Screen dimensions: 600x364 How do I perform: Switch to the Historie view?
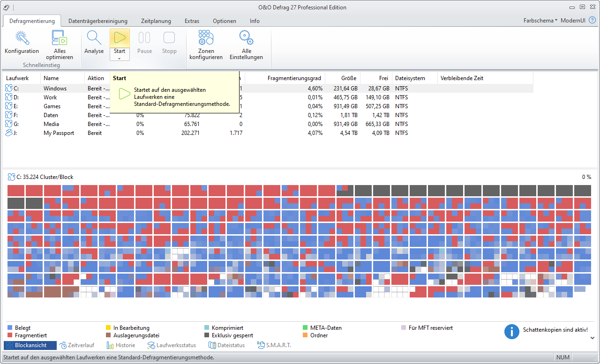pyautogui.click(x=121, y=345)
